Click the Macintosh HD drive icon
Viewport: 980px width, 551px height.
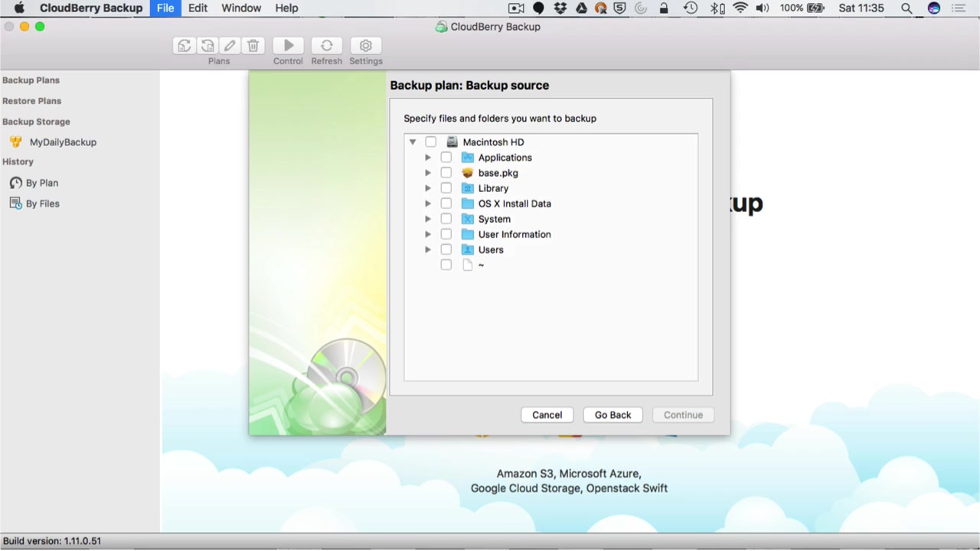click(x=452, y=142)
